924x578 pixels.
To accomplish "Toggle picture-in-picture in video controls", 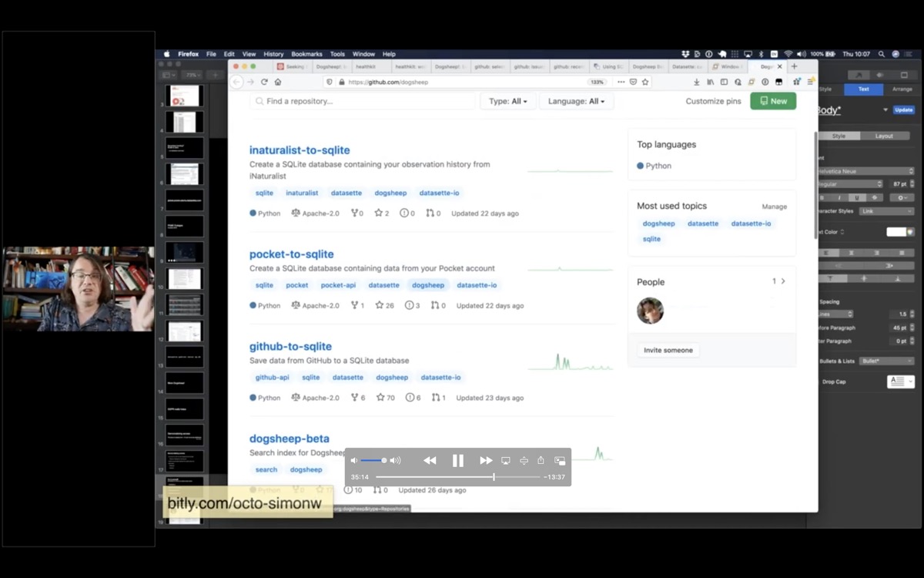I will [560, 461].
